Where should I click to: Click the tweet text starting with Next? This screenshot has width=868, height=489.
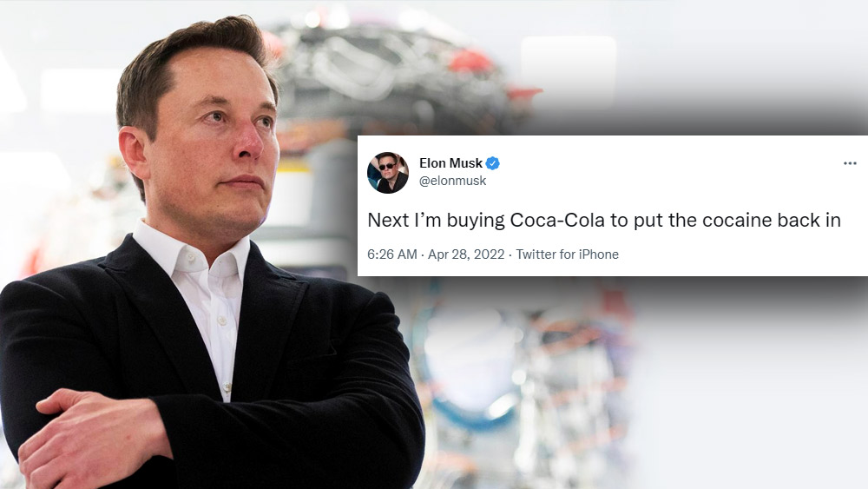coord(604,220)
